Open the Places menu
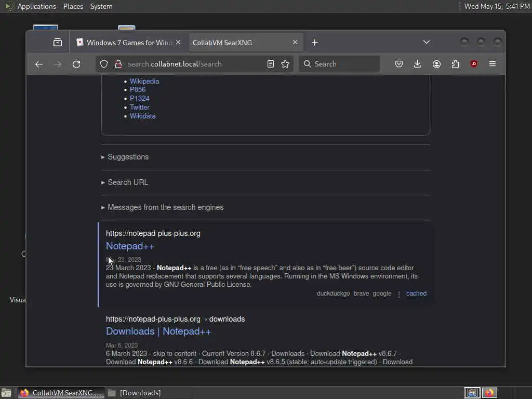532x399 pixels. pos(73,6)
